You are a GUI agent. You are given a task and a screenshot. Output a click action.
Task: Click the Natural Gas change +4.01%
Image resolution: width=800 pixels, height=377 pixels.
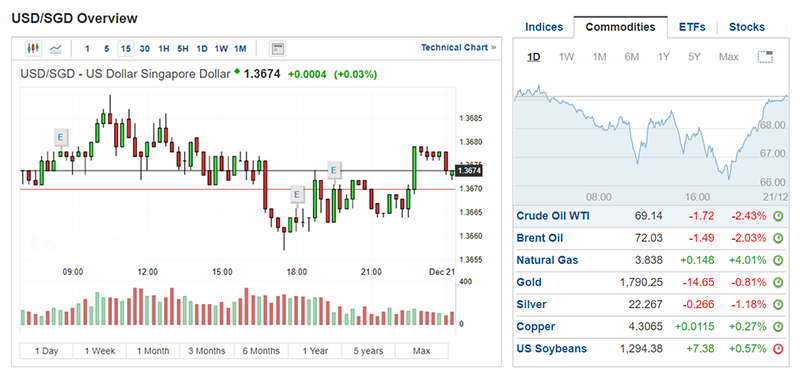pyautogui.click(x=747, y=260)
